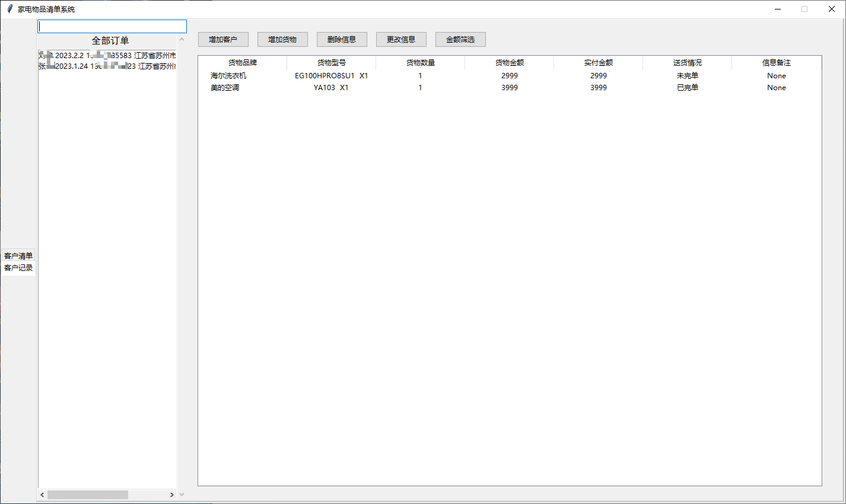846x504 pixels.
Task: Select the 美的空调 row
Action: coord(510,88)
